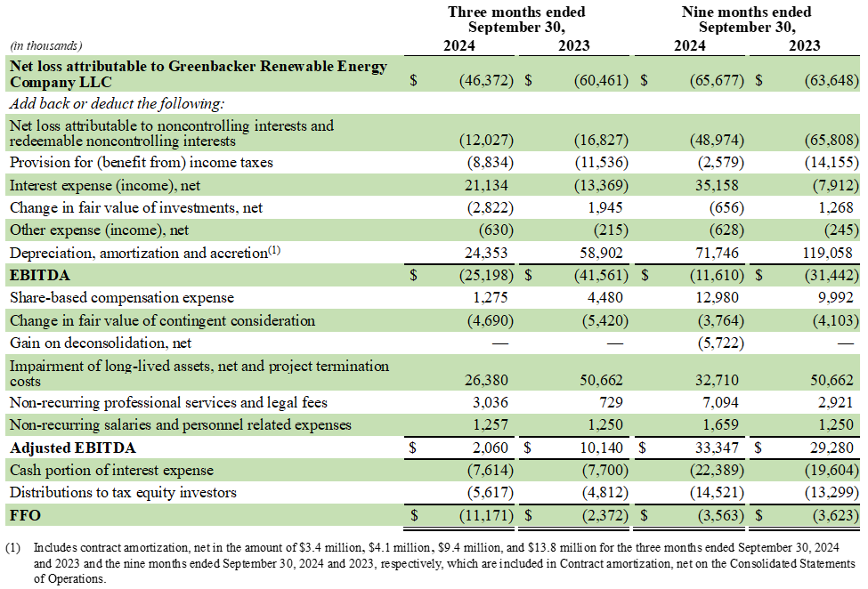Click 'Interest expense (income), net' label
The height and width of the screenshot is (589, 868).
click(105, 185)
